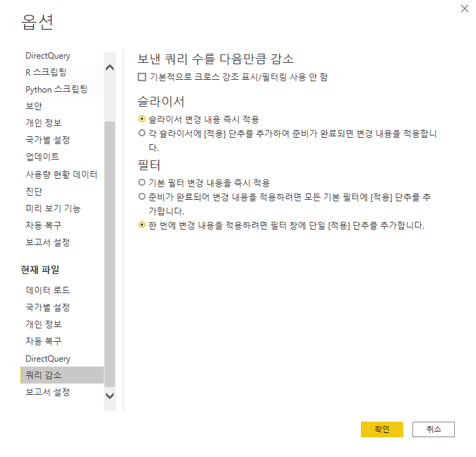
Task: Click the 필터 section heading
Action: click(x=149, y=165)
